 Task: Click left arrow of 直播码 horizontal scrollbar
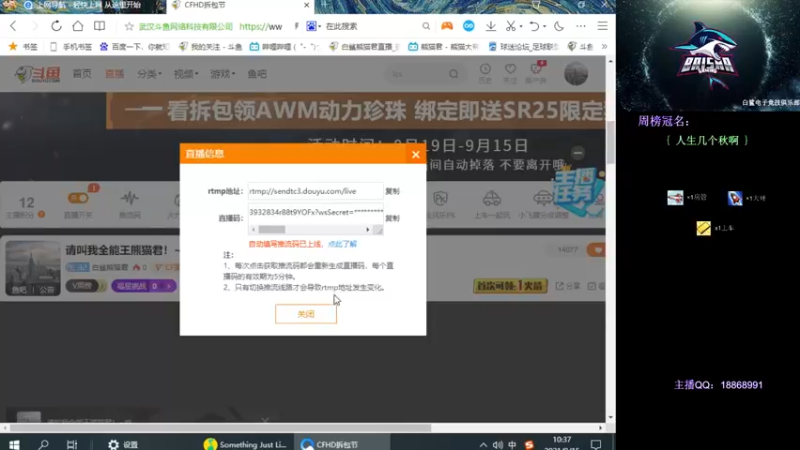coord(253,230)
